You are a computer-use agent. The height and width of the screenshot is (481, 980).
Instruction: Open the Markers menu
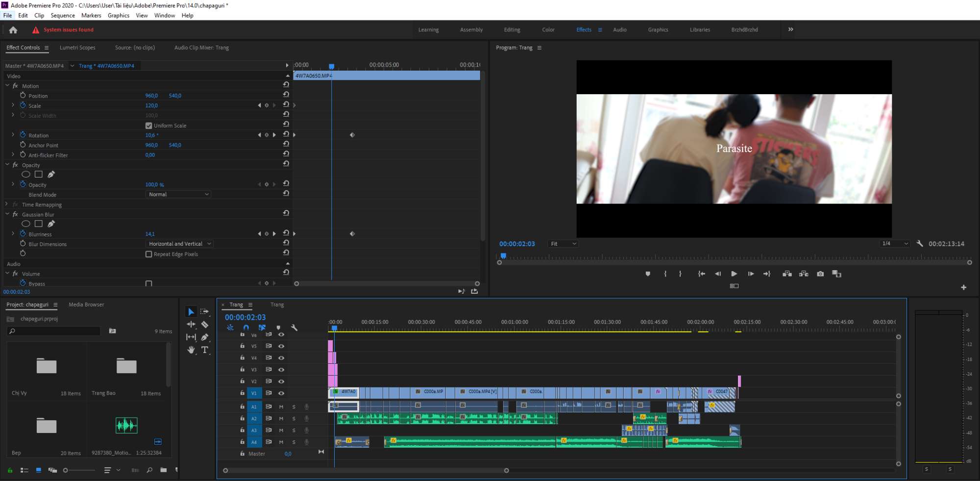point(91,16)
